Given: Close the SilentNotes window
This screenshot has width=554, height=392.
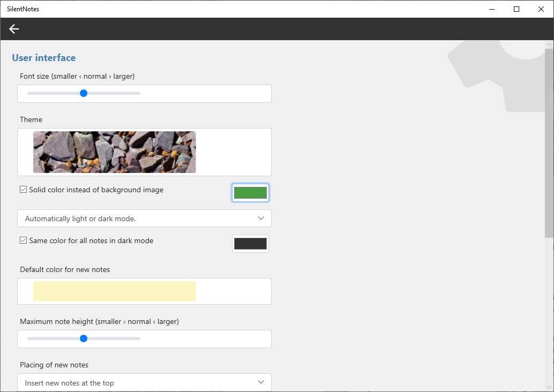Looking at the screenshot, I should coord(541,9).
